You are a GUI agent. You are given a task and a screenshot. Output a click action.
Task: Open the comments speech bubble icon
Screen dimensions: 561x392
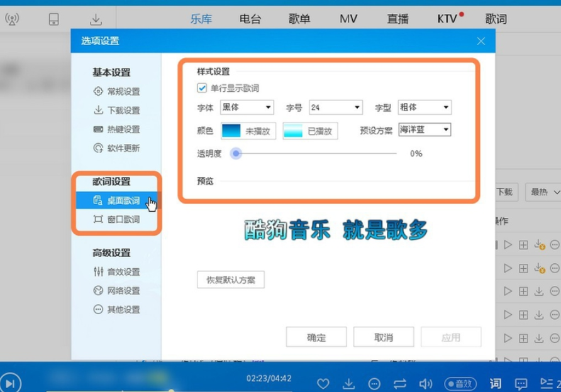pos(521,384)
